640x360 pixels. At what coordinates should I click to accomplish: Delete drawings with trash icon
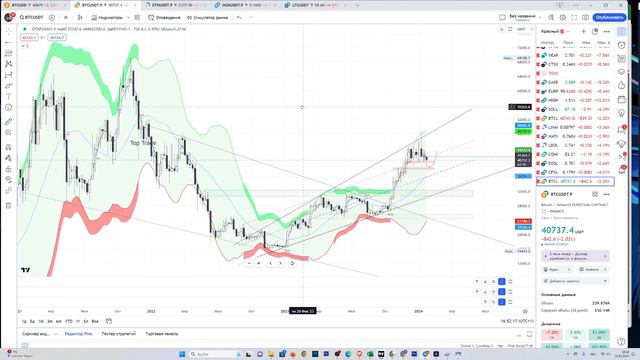pos(9,205)
